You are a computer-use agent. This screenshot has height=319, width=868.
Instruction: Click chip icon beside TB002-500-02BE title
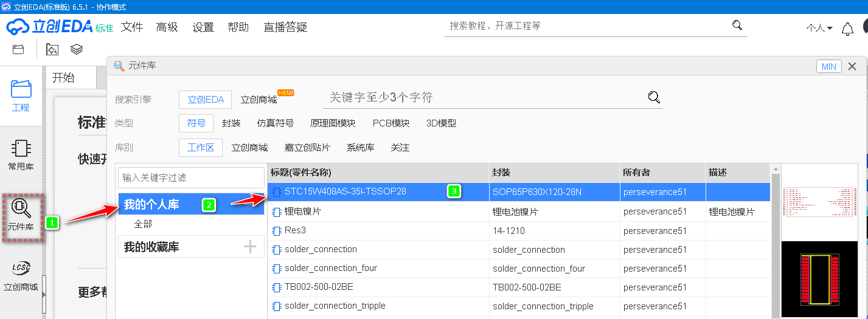277,287
